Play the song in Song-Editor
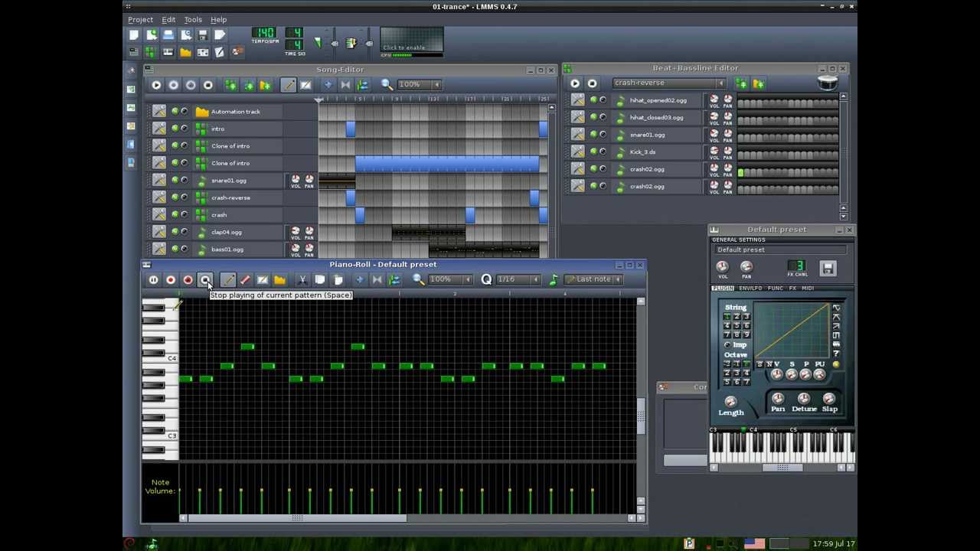The height and width of the screenshot is (551, 980). [x=156, y=85]
